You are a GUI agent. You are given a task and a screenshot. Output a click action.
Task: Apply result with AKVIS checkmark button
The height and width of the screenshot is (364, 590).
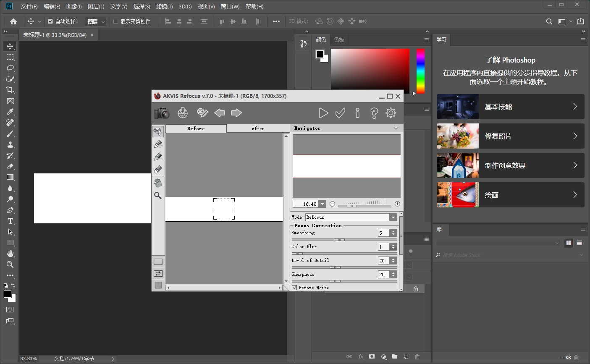click(x=340, y=113)
